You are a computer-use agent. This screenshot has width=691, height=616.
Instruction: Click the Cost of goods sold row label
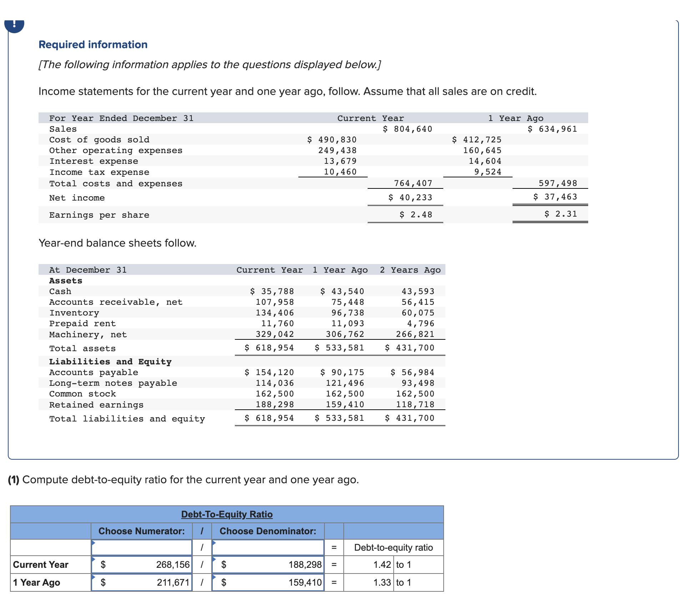coord(99,140)
